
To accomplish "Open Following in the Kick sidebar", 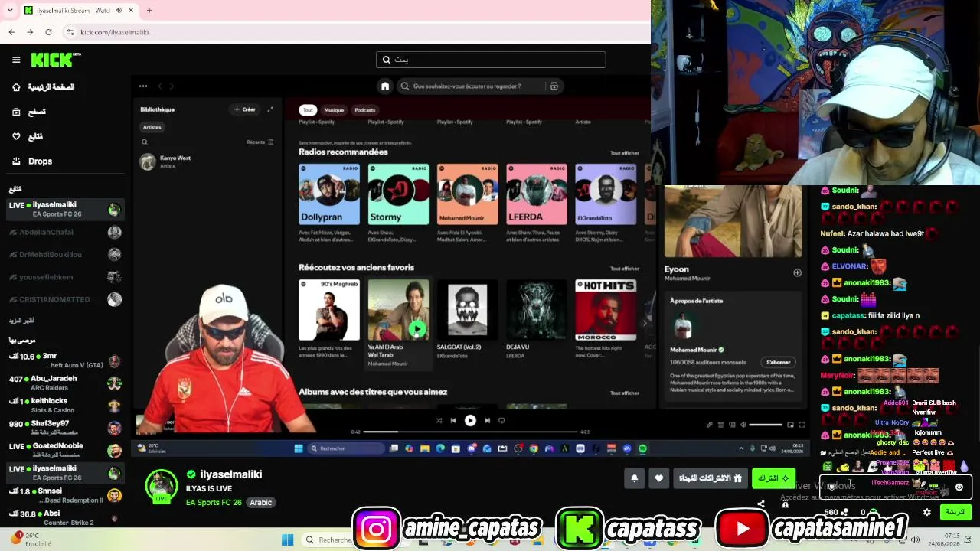I will [28, 136].
